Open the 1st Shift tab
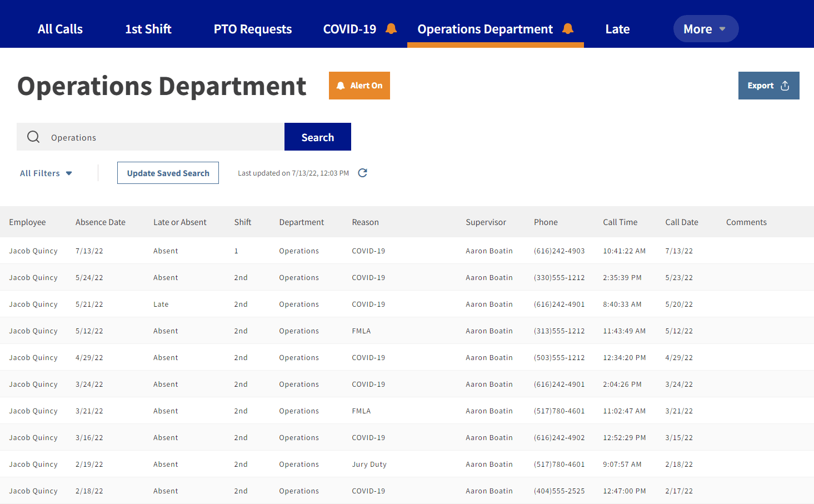Image resolution: width=814 pixels, height=504 pixels. pos(148,29)
